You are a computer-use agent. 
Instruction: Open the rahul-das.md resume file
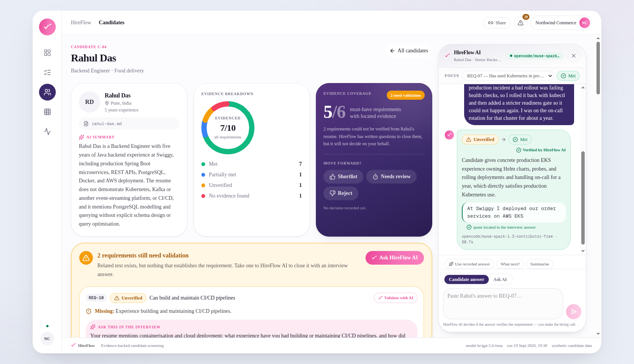129,124
